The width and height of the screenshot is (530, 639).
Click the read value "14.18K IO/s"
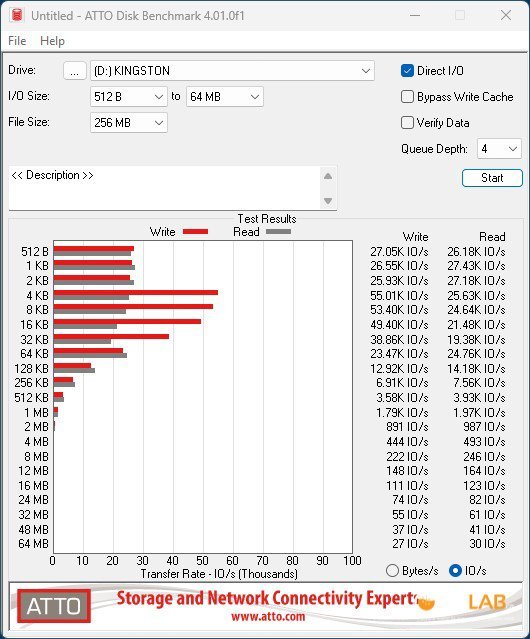coord(476,368)
